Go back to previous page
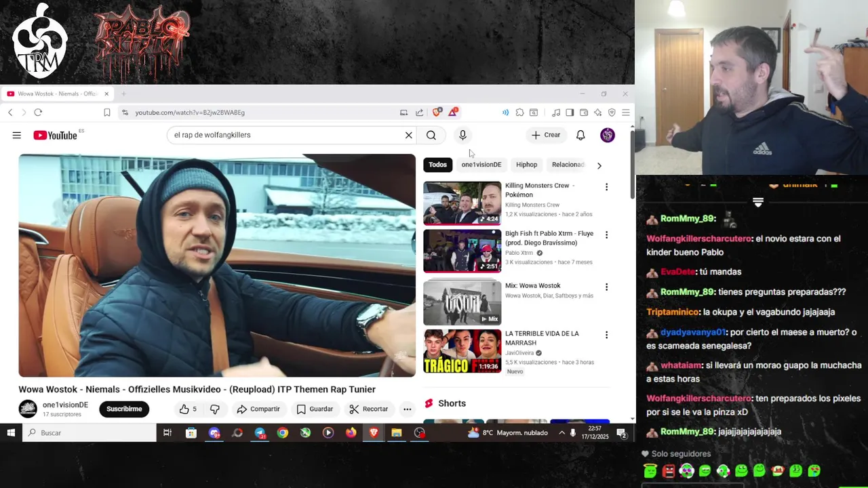The width and height of the screenshot is (868, 488). point(10,113)
